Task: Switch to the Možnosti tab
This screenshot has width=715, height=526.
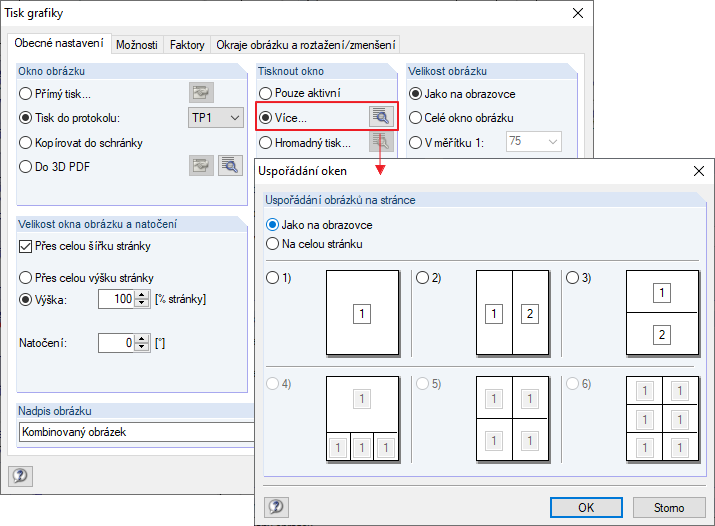Action: tap(136, 45)
